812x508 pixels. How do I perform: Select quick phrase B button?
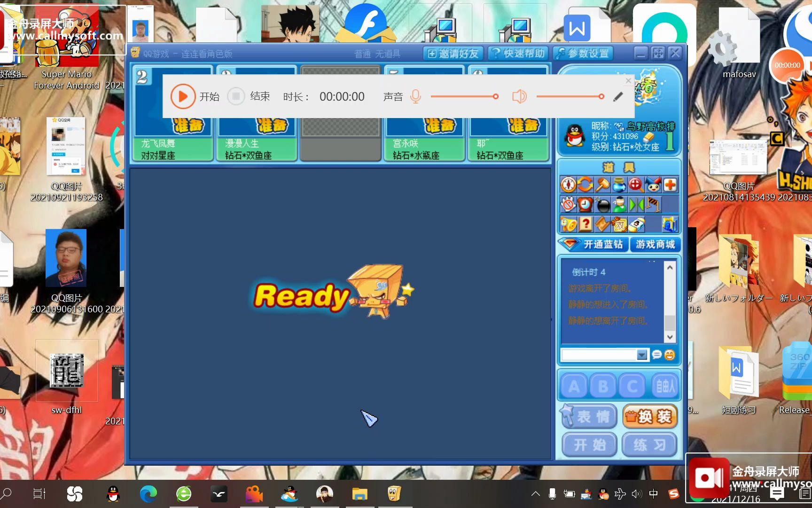click(x=603, y=386)
